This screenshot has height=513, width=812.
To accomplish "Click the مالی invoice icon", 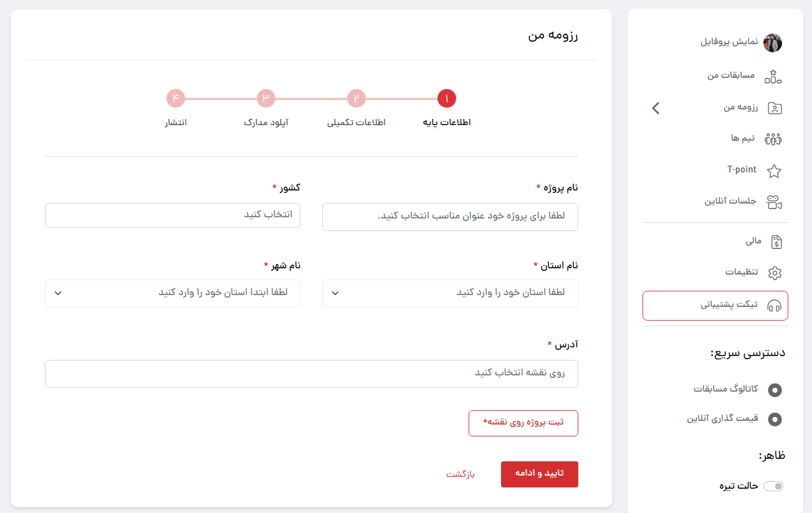I will pos(775,241).
